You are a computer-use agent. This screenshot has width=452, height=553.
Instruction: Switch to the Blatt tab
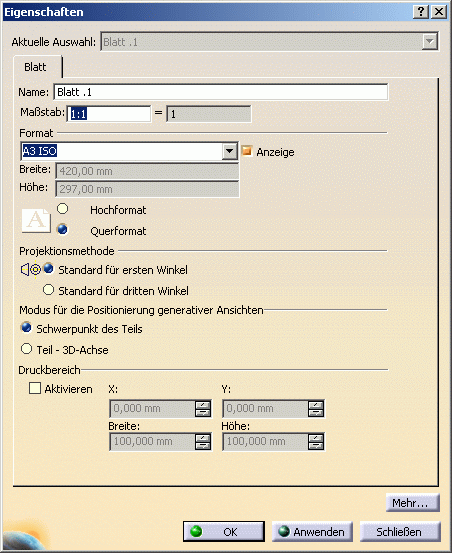point(35,67)
